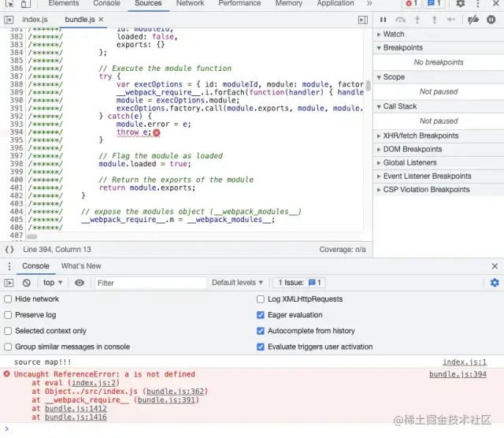The width and height of the screenshot is (504, 438).
Task: Toggle pause on exceptions
Action: coord(491,20)
